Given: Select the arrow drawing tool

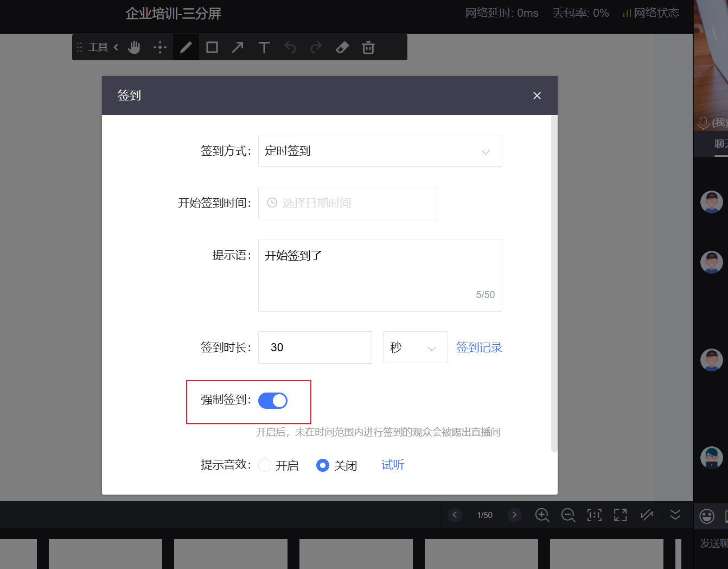Looking at the screenshot, I should pos(238,47).
